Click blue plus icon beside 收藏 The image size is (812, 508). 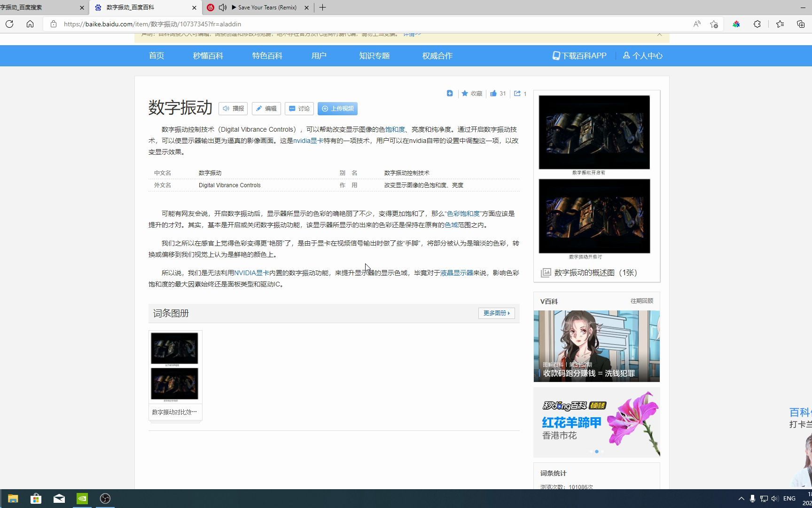tap(450, 94)
